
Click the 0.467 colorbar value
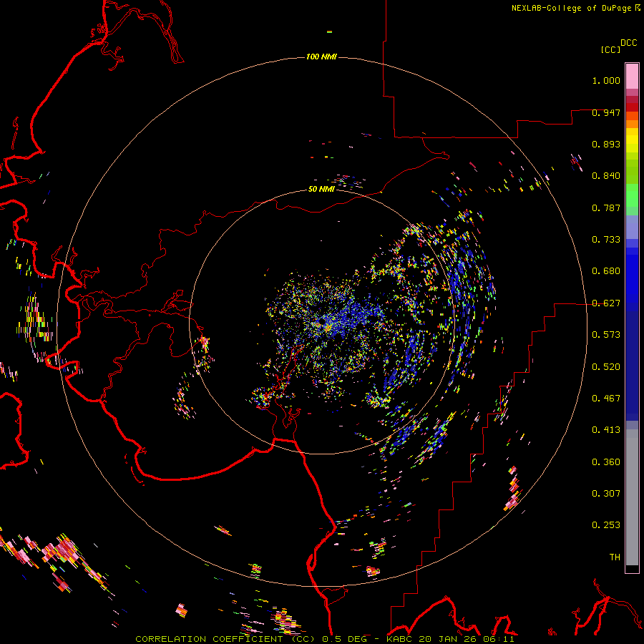(606, 399)
